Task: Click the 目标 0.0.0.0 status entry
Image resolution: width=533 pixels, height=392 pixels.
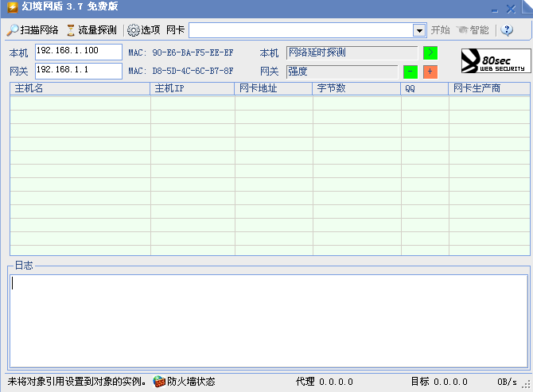Action: (x=439, y=382)
